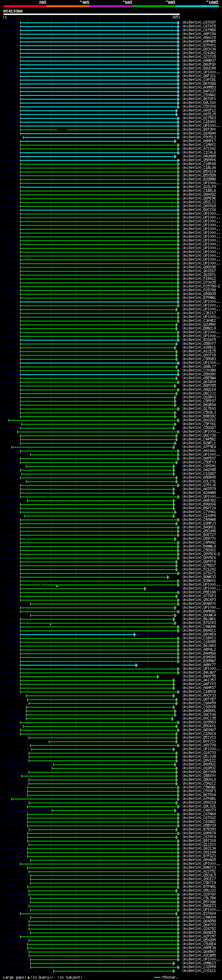Click hit UniRef100_B3T6G4
The height and width of the screenshot is (980, 222).
click(199, 913)
